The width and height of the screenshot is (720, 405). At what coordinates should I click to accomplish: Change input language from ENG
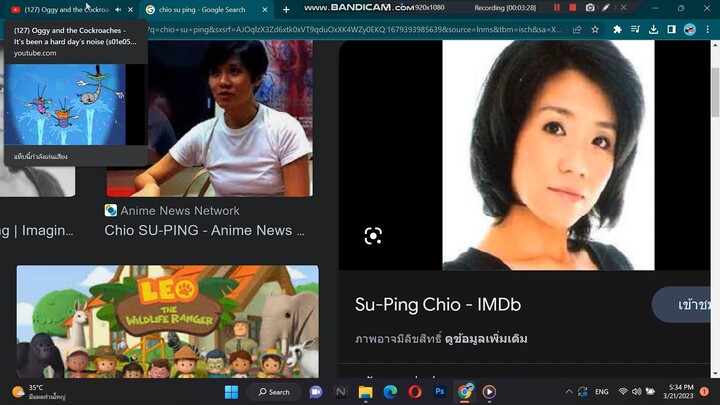[x=602, y=392]
